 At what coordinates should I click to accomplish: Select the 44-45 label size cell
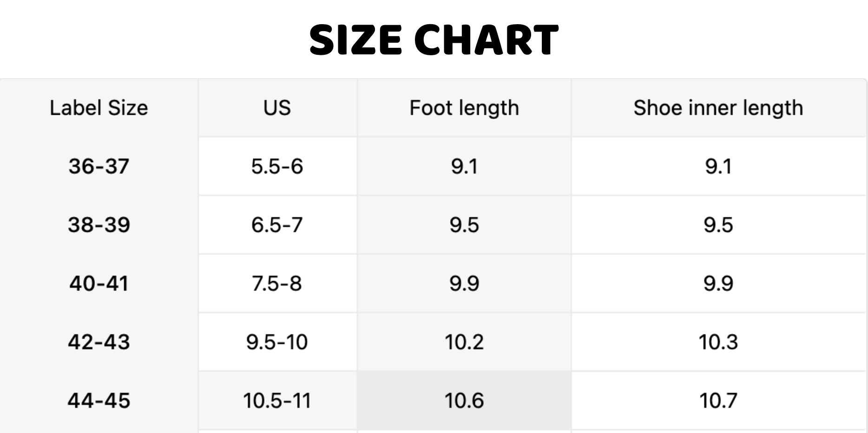(99, 400)
